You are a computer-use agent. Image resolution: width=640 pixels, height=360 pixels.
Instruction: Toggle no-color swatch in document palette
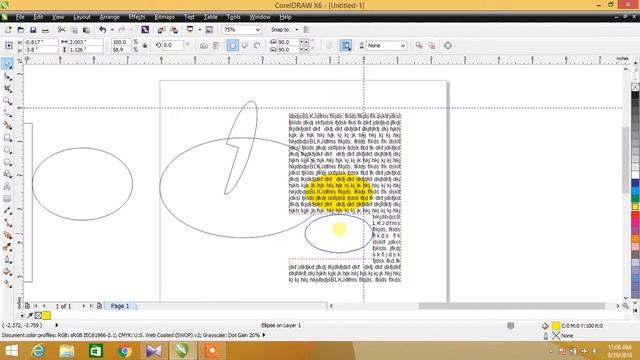coord(38,316)
